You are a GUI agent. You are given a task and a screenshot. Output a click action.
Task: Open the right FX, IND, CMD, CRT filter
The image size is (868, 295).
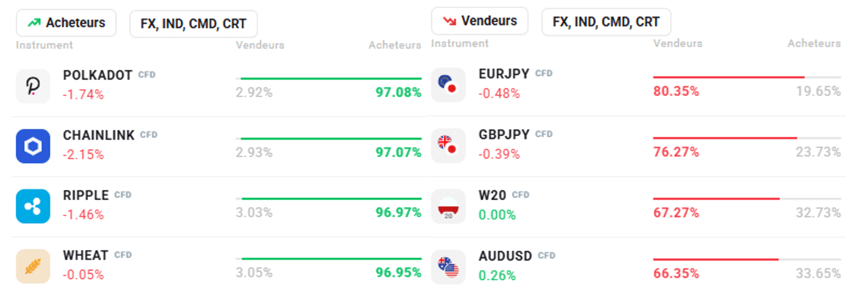pos(606,22)
